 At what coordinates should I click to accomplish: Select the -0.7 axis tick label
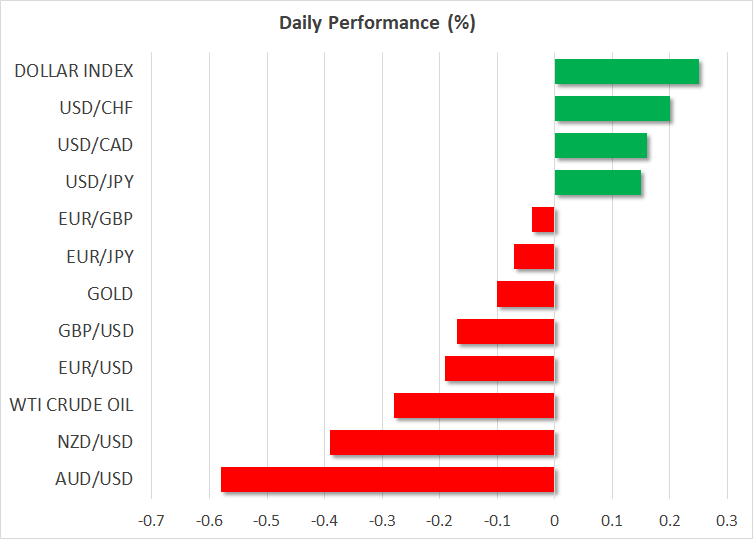(151, 521)
